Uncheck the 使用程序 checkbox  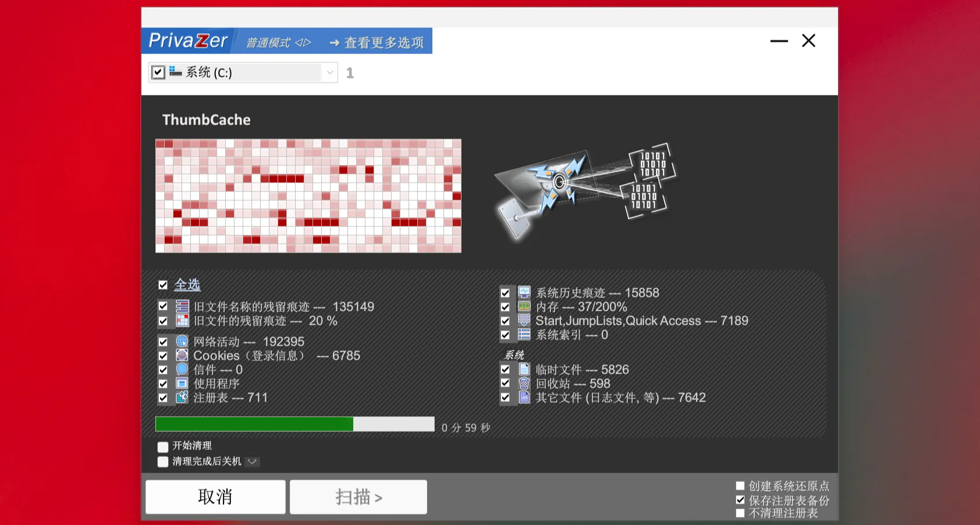(x=163, y=384)
